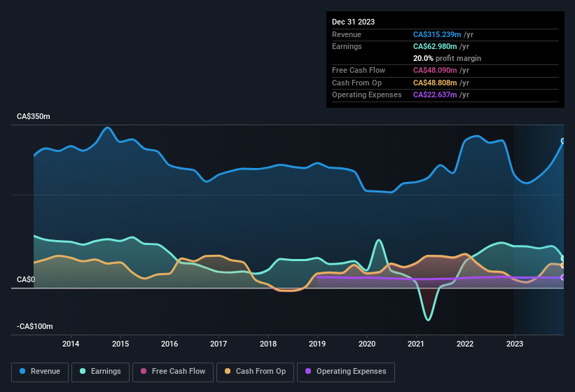Click the 2021 x-axis label
Viewport: 575px width, 392px height.
click(416, 344)
